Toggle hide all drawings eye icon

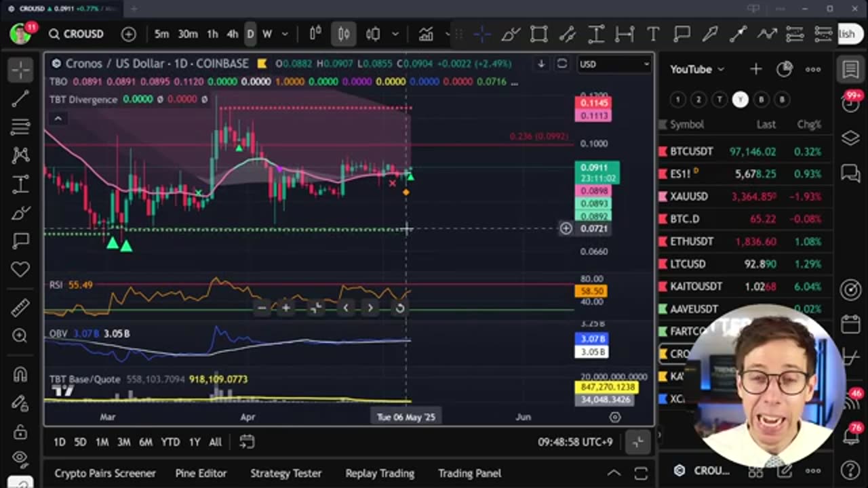point(20,459)
